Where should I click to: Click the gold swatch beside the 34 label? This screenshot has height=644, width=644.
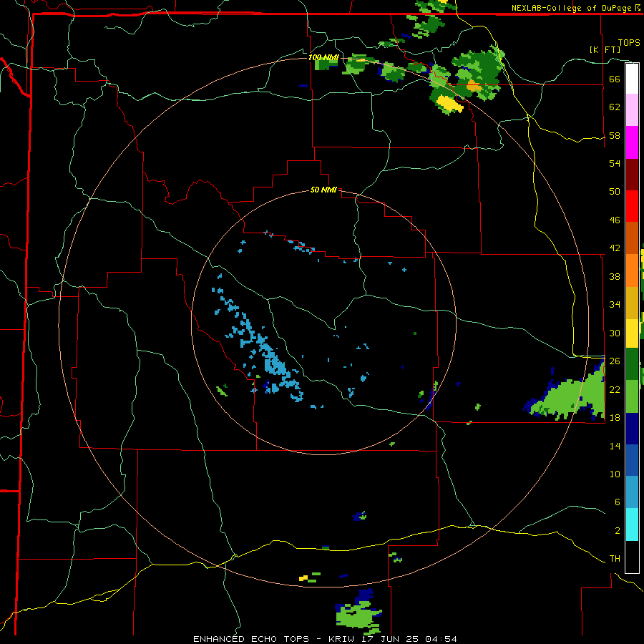point(632,303)
